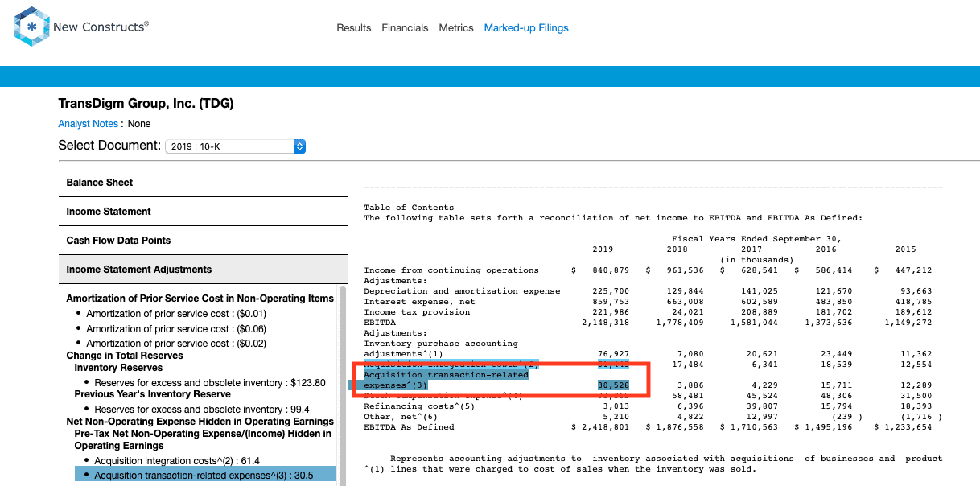The height and width of the screenshot is (486, 980).
Task: Click the 'Change in Total Reserves' heading
Action: [x=125, y=356]
